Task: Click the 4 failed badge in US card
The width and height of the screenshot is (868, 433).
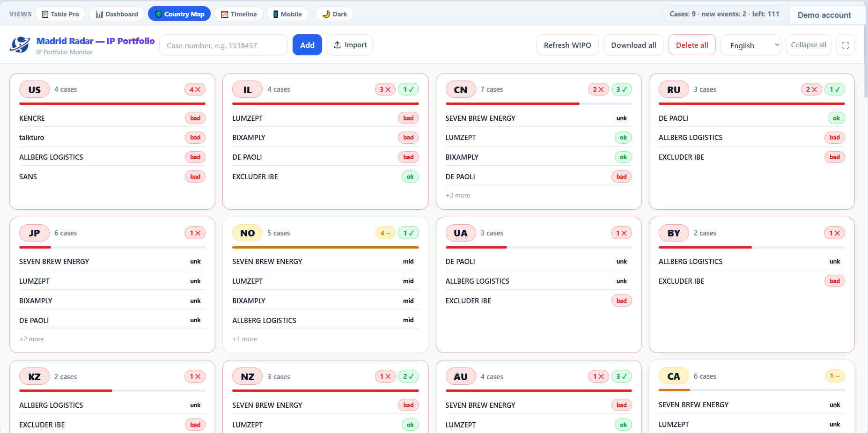Action: pos(195,89)
